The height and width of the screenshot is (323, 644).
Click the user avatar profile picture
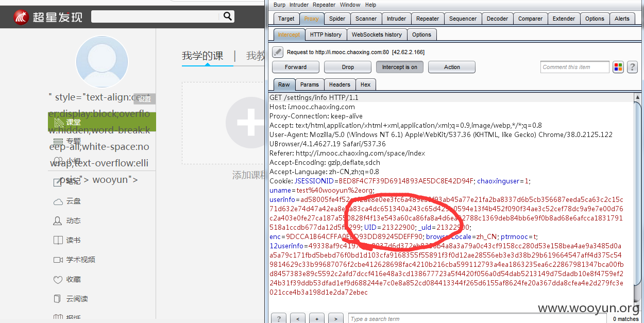pos(102,62)
